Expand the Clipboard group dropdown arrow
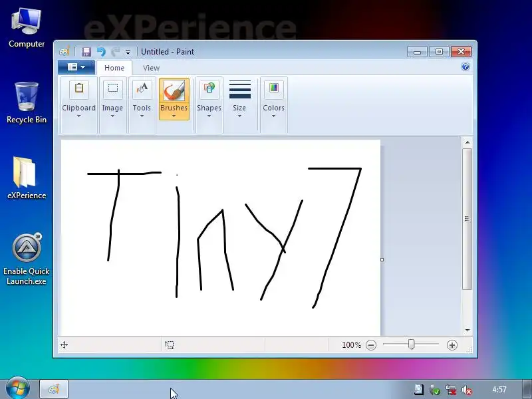The width and height of the screenshot is (532, 399). point(78,116)
